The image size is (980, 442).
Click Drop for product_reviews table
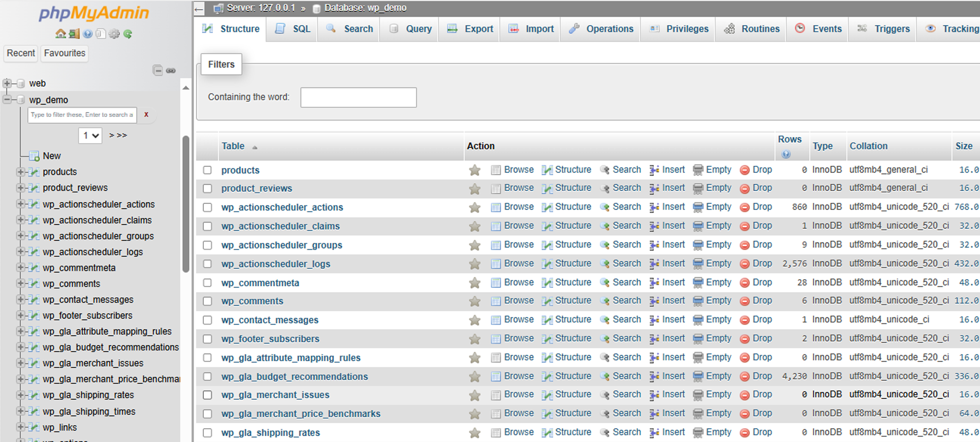756,188
